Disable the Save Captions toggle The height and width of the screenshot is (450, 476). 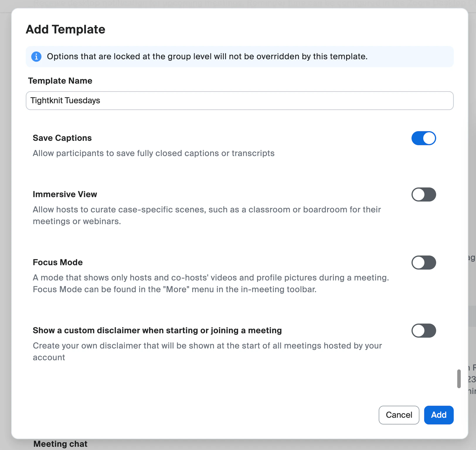pyautogui.click(x=424, y=138)
